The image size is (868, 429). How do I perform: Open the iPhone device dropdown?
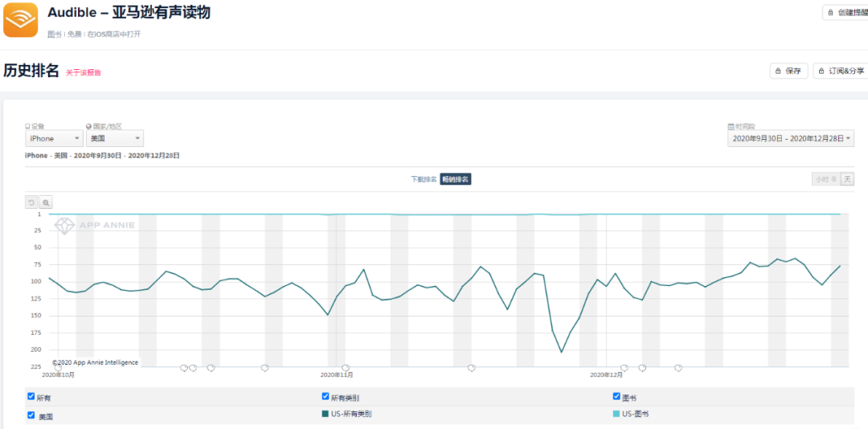pos(53,138)
